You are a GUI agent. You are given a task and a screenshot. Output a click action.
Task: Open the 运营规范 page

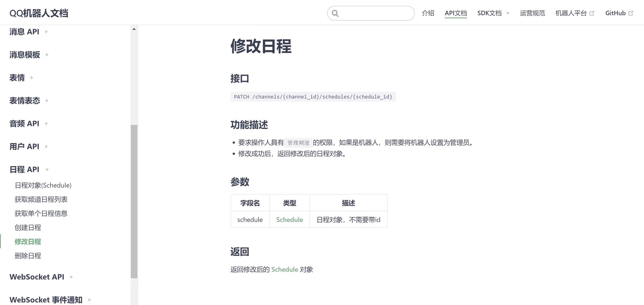[x=532, y=13]
